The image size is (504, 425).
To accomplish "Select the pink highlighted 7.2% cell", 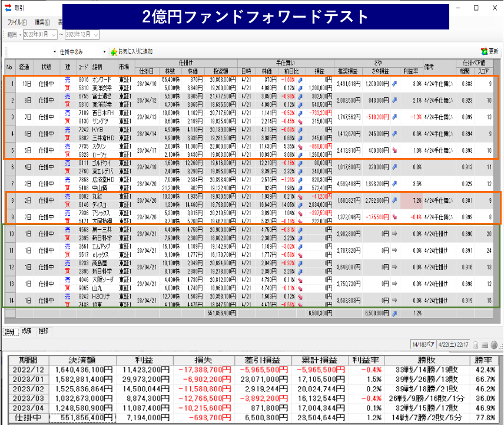I will pyautogui.click(x=410, y=200).
